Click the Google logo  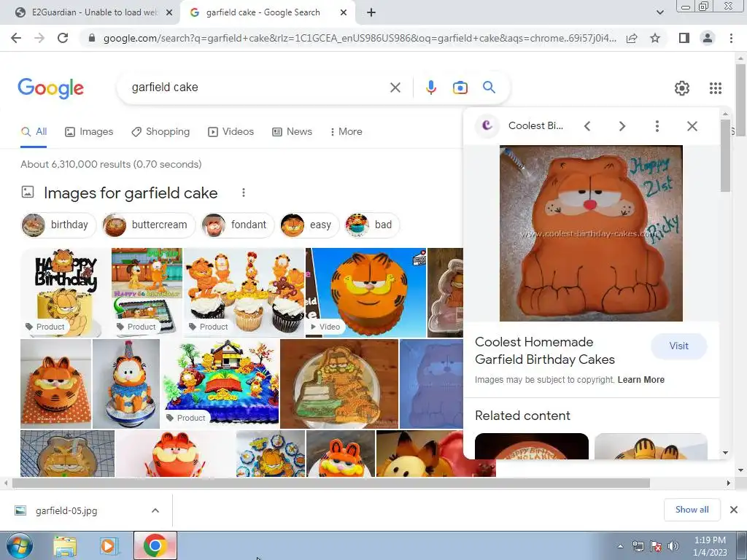point(50,88)
